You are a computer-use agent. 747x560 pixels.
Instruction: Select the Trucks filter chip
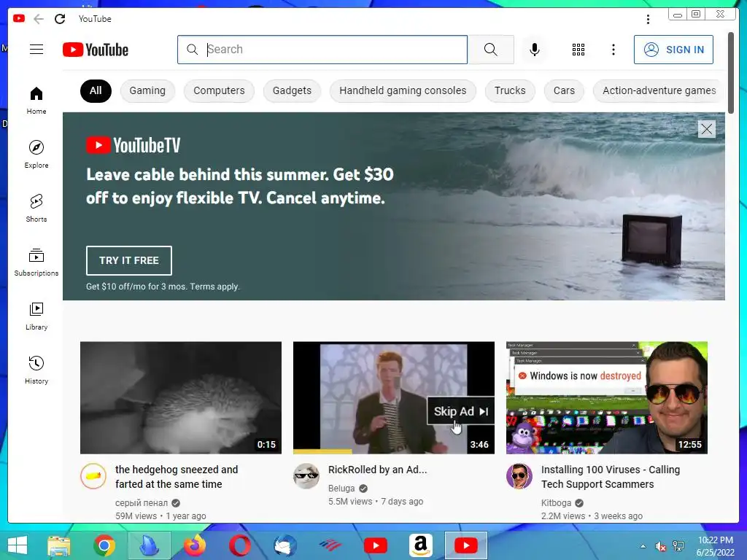coord(510,91)
